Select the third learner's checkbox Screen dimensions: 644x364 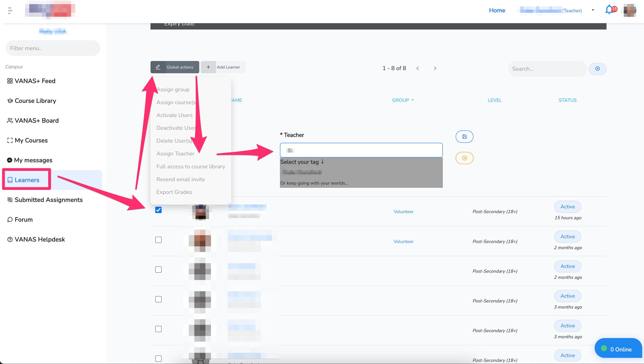pyautogui.click(x=158, y=270)
